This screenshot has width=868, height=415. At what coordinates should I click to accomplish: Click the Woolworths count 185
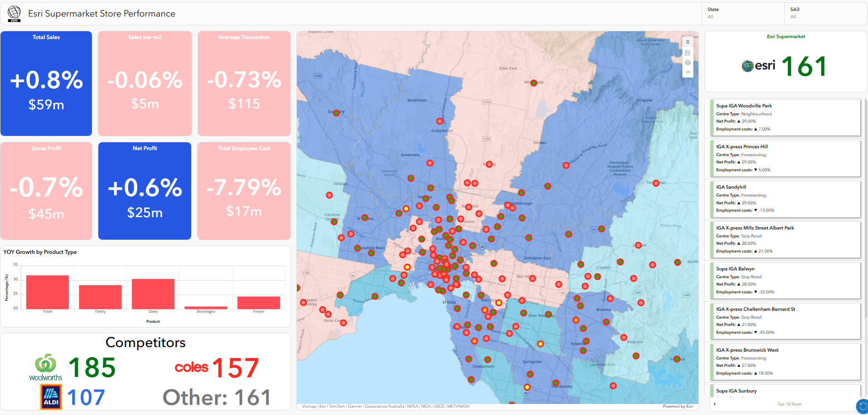pyautogui.click(x=92, y=368)
